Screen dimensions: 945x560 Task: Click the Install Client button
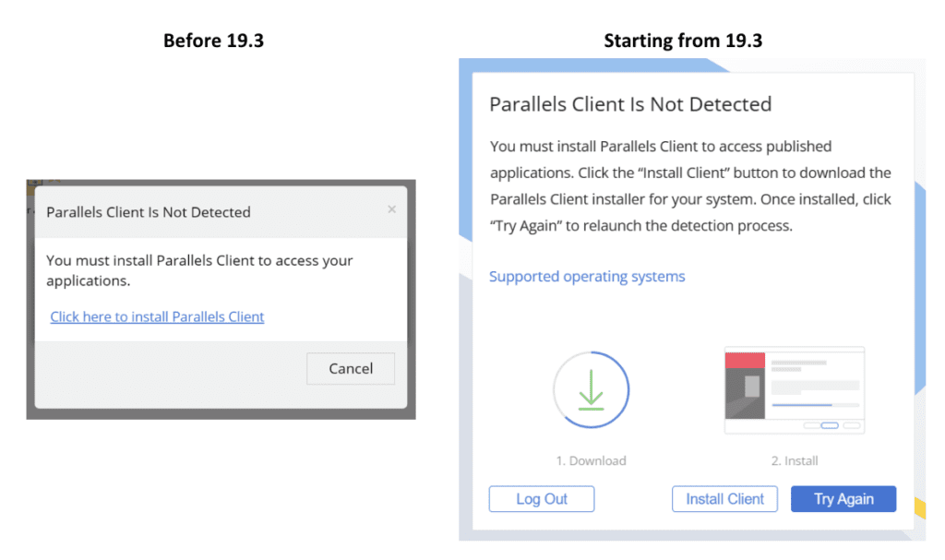pos(724,498)
